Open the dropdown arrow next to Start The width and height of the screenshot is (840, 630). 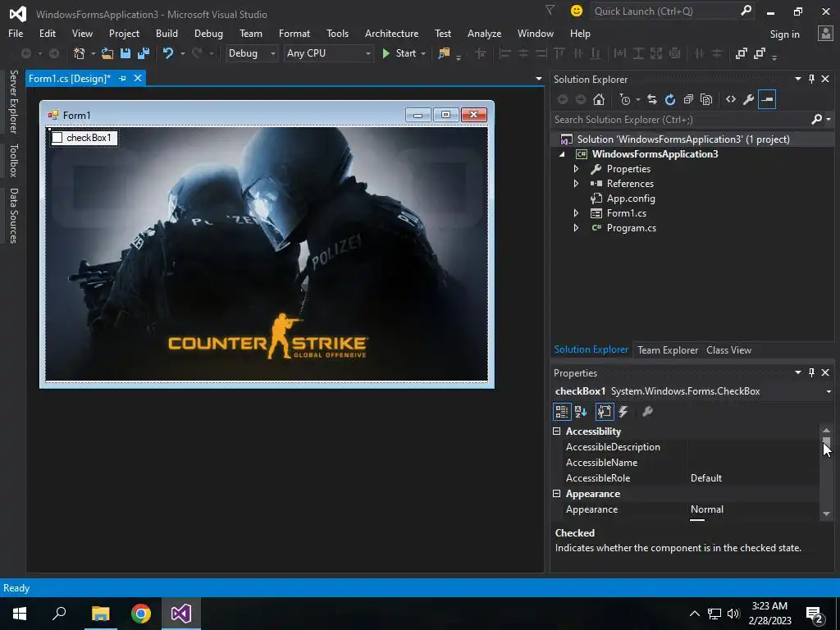point(423,53)
